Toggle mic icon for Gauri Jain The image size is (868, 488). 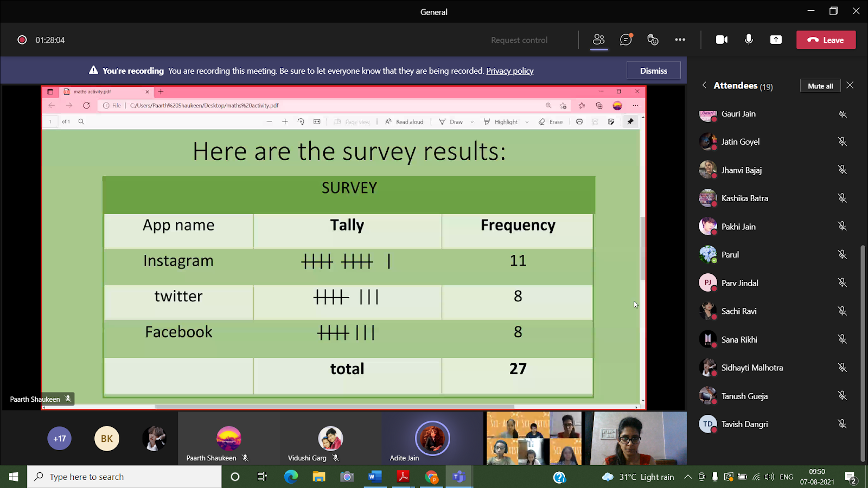842,114
